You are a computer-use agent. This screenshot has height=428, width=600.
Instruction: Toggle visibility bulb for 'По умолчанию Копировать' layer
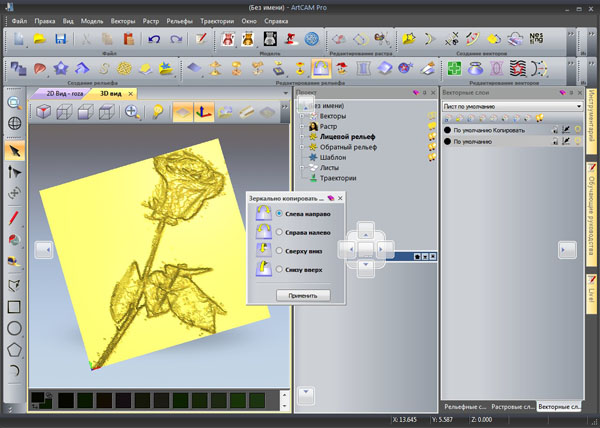577,130
